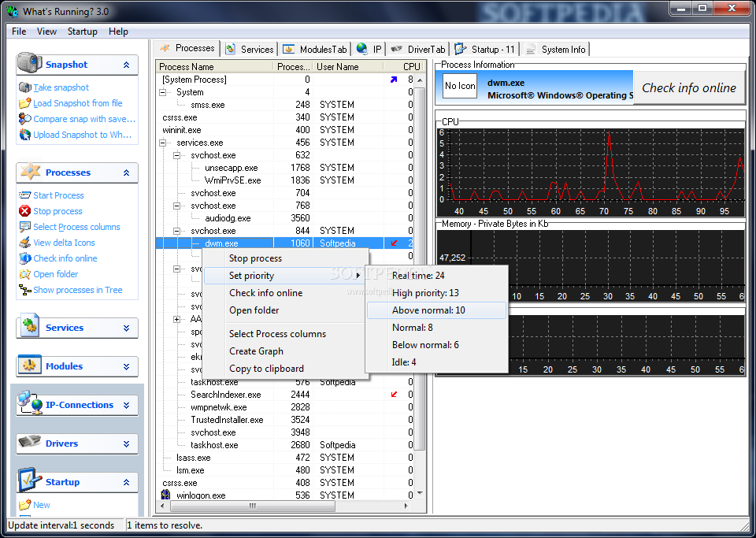Expand the Services sidebar panel chevron
The height and width of the screenshot is (538, 756).
126,328
